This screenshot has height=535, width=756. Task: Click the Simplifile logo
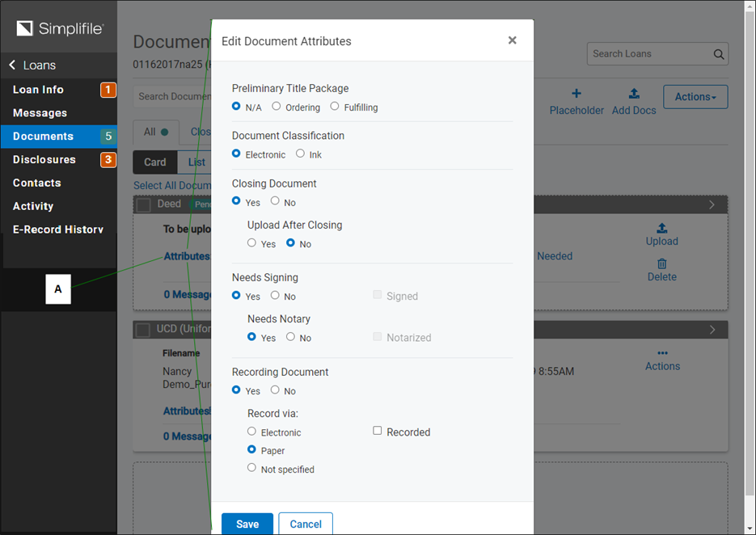pyautogui.click(x=60, y=28)
